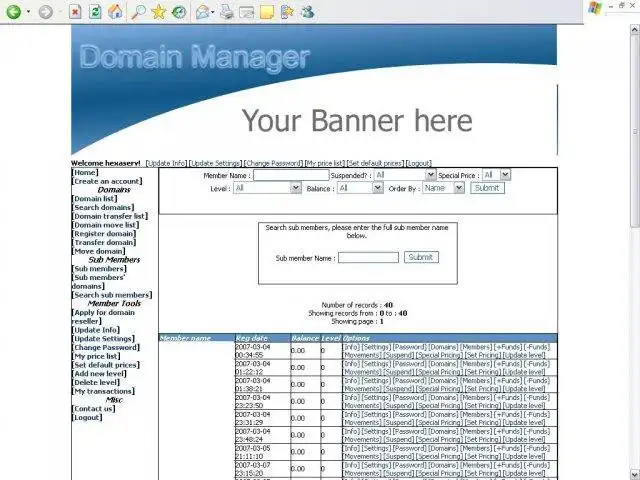The image size is (640, 480).
Task: Expand the Mail icon dropdown arrow
Action: [x=213, y=12]
